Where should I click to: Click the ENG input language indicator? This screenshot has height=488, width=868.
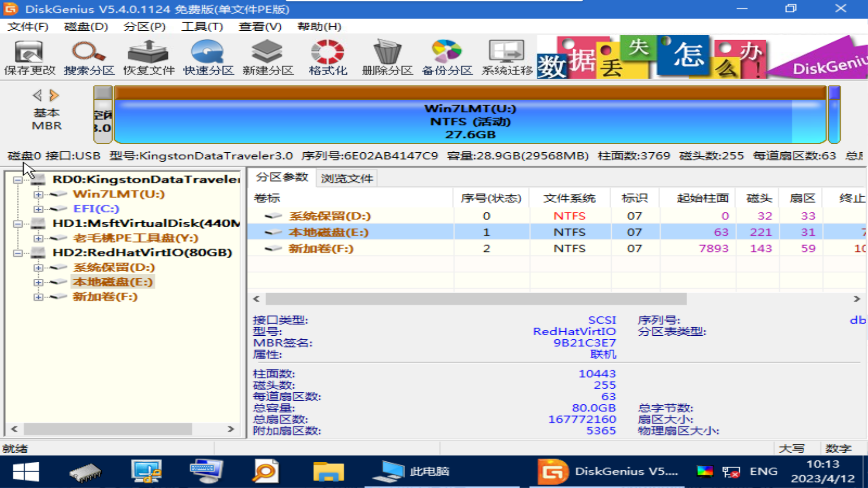click(x=764, y=471)
